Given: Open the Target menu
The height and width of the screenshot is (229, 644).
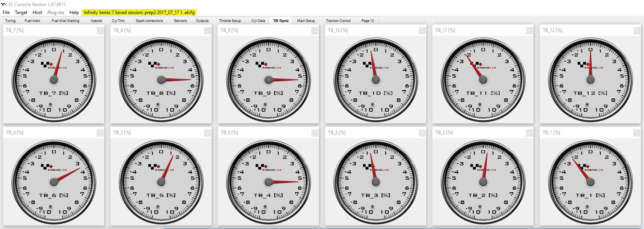Looking at the screenshot, I should coord(21,12).
